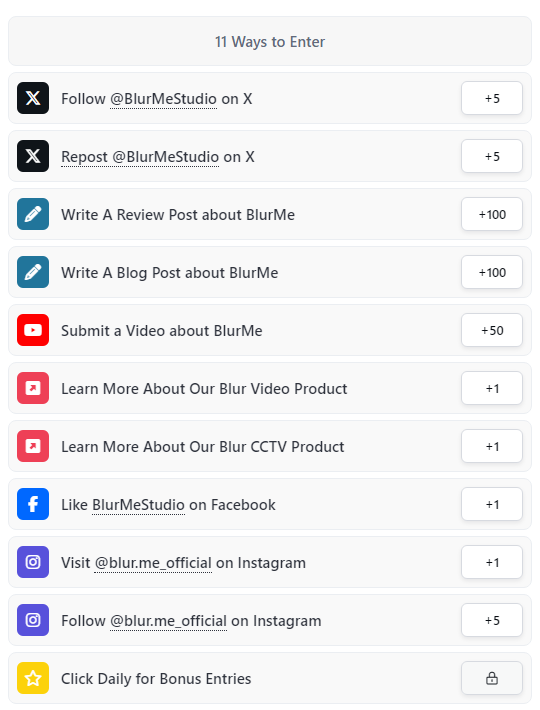This screenshot has width=540, height=710.
Task: Expand the Learn More About Blur CCTV Product entry
Action: click(x=270, y=446)
